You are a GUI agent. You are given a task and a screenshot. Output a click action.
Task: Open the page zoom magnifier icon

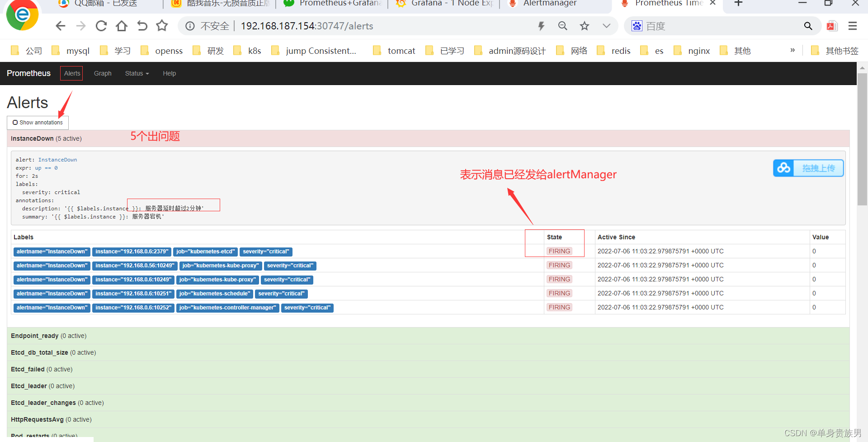[563, 26]
